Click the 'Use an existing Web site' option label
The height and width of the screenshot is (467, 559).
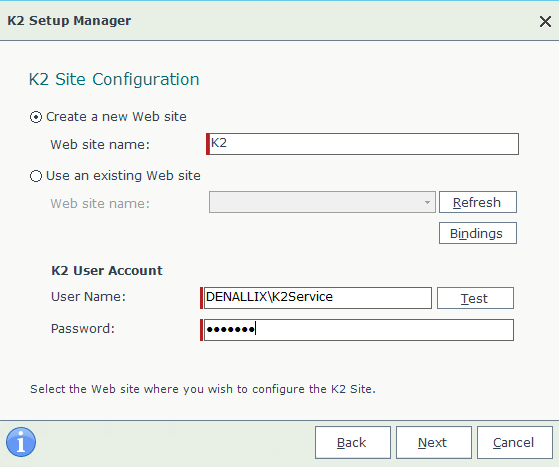pos(123,176)
